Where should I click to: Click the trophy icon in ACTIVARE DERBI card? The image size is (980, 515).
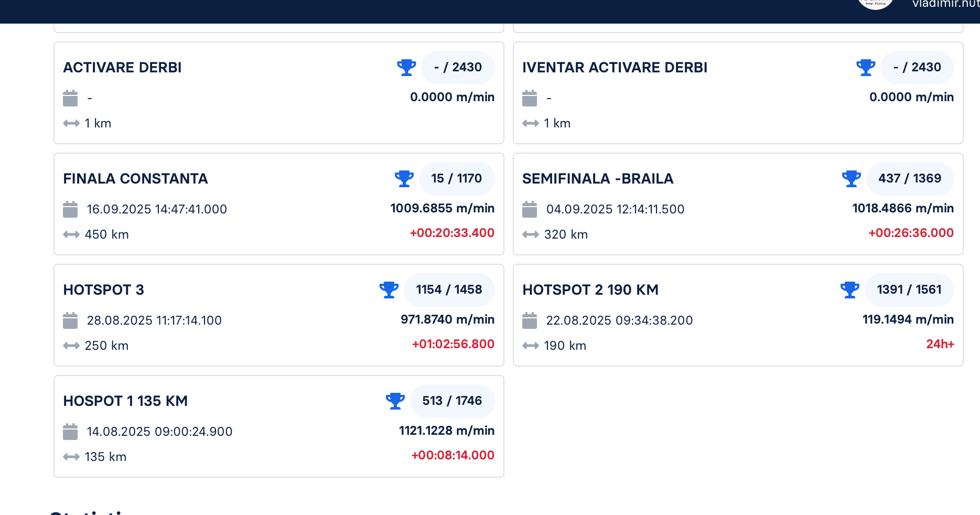406,68
